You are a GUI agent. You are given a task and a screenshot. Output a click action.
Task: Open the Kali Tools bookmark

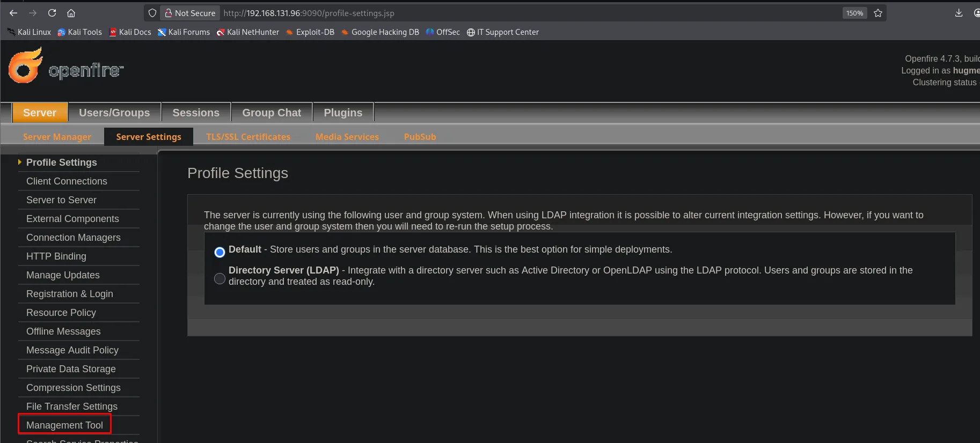[79, 32]
